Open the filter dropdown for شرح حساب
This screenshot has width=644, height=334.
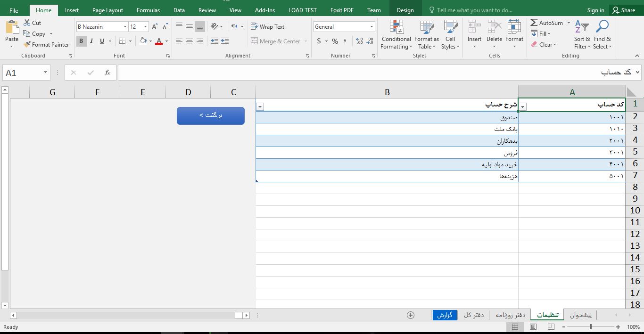[x=260, y=106]
